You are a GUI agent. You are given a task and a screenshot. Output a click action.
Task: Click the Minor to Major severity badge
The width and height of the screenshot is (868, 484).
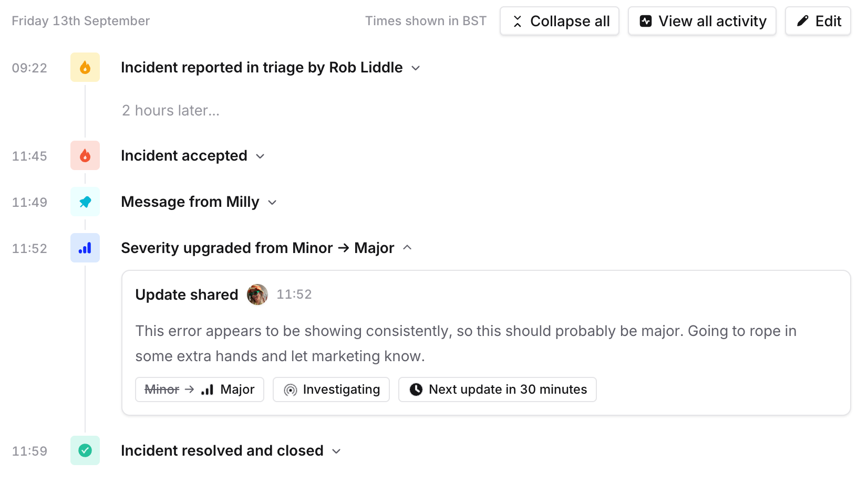click(200, 390)
